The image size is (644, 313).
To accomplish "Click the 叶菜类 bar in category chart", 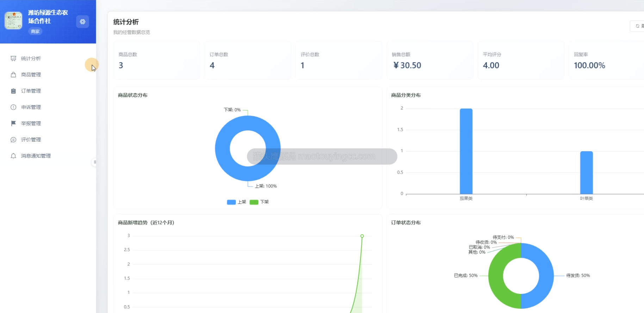I will coord(587,173).
